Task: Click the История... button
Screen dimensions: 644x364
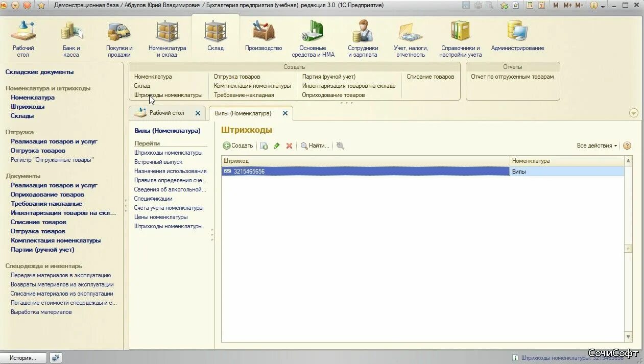Action: [x=23, y=358]
